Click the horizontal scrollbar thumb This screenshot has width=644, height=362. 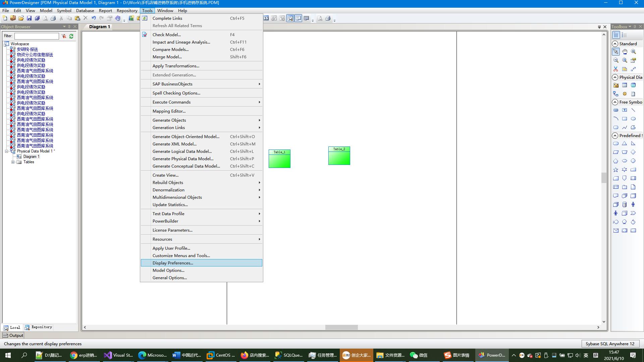click(x=341, y=327)
